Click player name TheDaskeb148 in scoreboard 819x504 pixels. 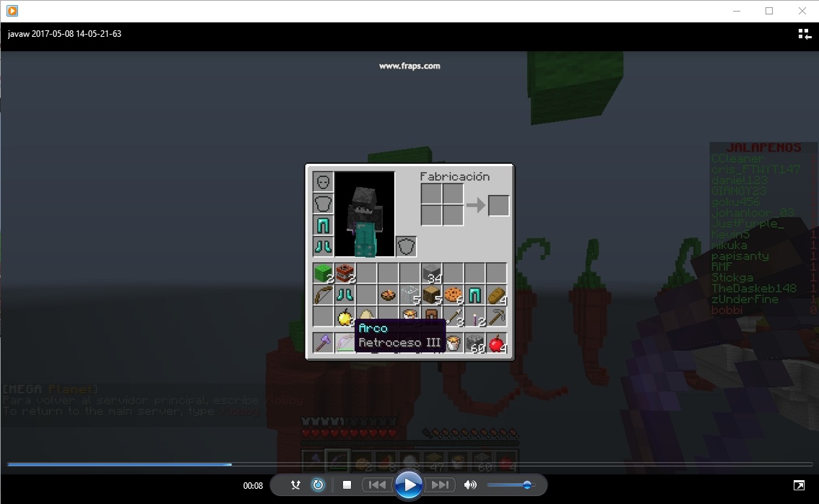pos(754,288)
